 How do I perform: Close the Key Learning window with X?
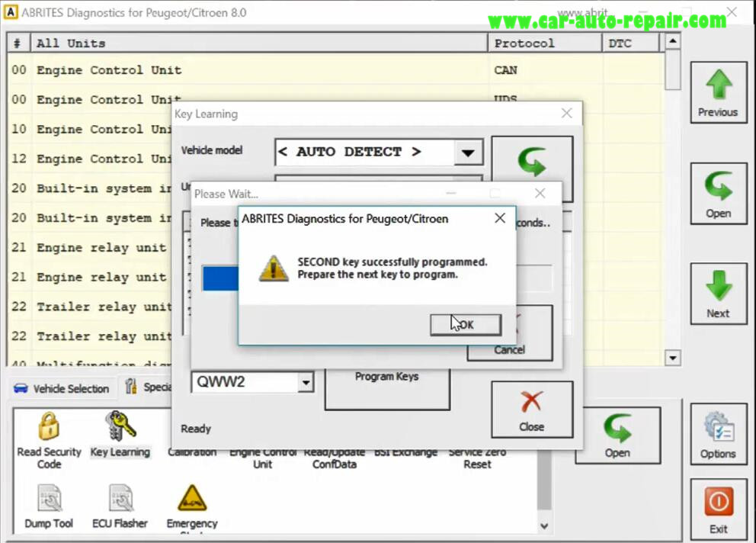[566, 114]
